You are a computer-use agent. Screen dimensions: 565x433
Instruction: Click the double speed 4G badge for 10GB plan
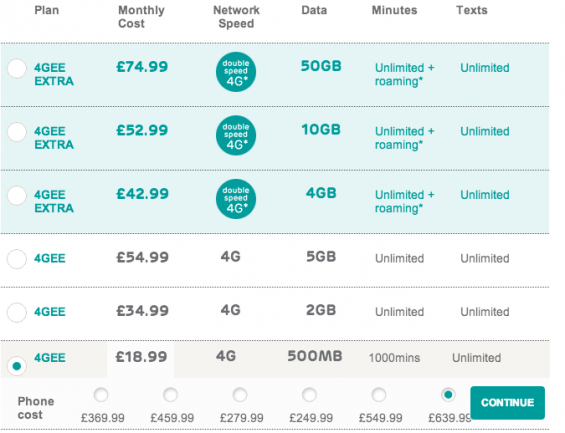(236, 135)
